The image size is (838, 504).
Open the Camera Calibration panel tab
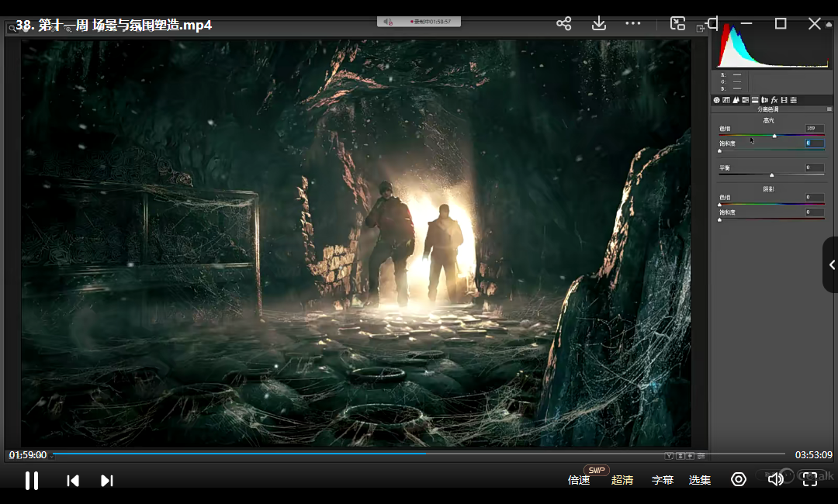pyautogui.click(x=784, y=100)
